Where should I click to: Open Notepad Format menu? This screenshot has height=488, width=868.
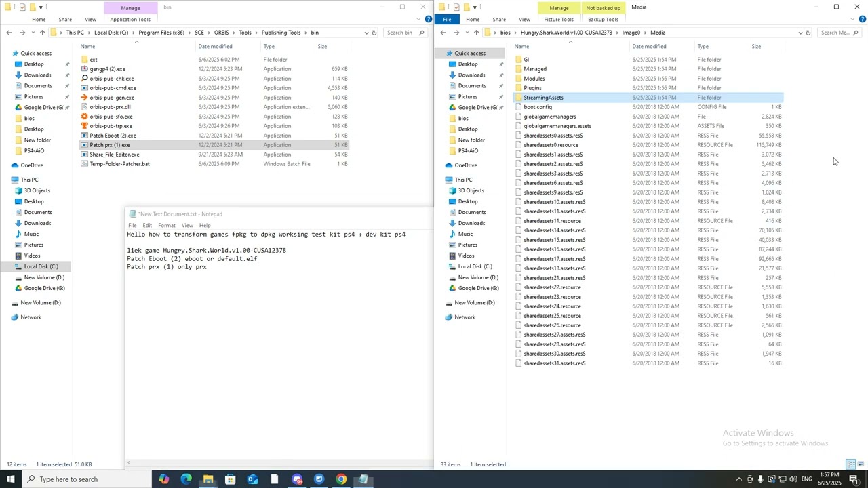pyautogui.click(x=166, y=225)
